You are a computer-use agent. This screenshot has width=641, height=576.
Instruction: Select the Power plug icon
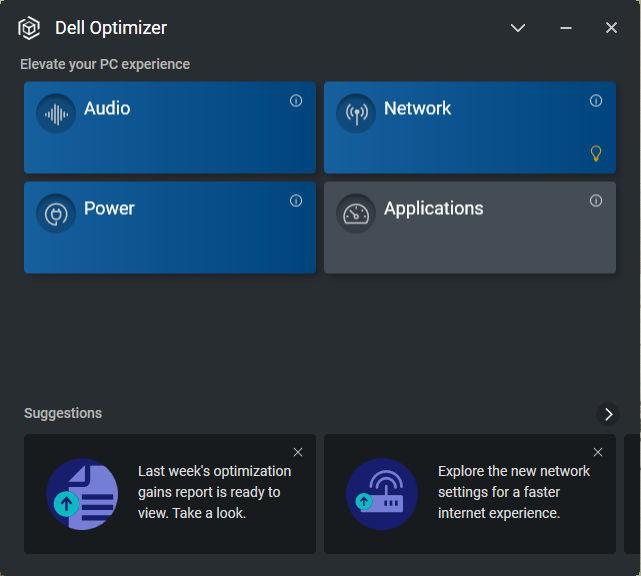pyautogui.click(x=56, y=213)
